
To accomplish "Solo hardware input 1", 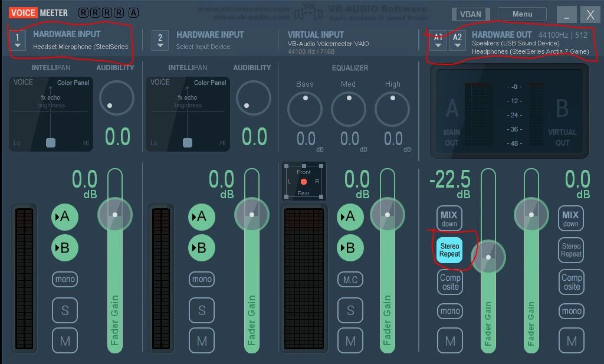I will [65, 310].
